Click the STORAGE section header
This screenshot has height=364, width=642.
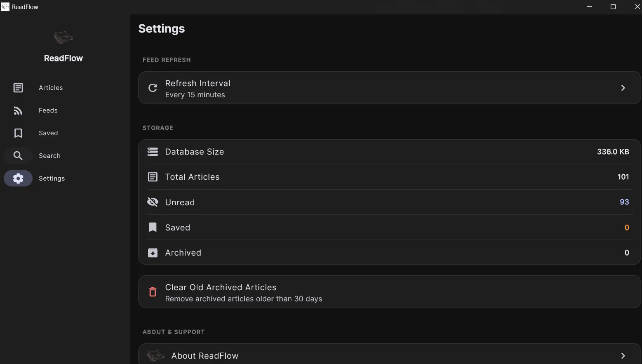158,128
